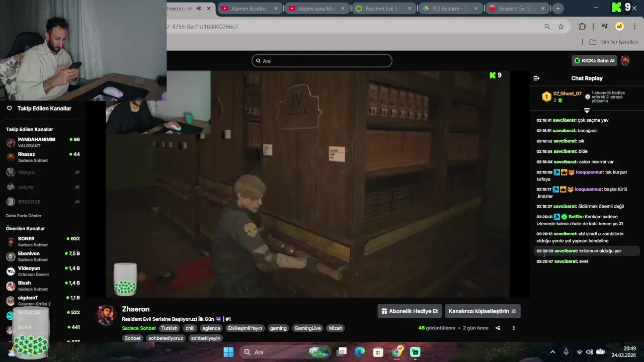644x362 pixels.
Task: Open the green app icon on the taskbar
Action: click(x=416, y=352)
